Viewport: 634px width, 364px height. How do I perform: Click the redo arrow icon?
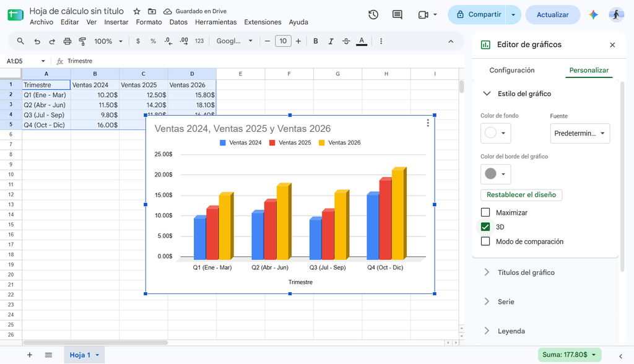[x=52, y=41]
